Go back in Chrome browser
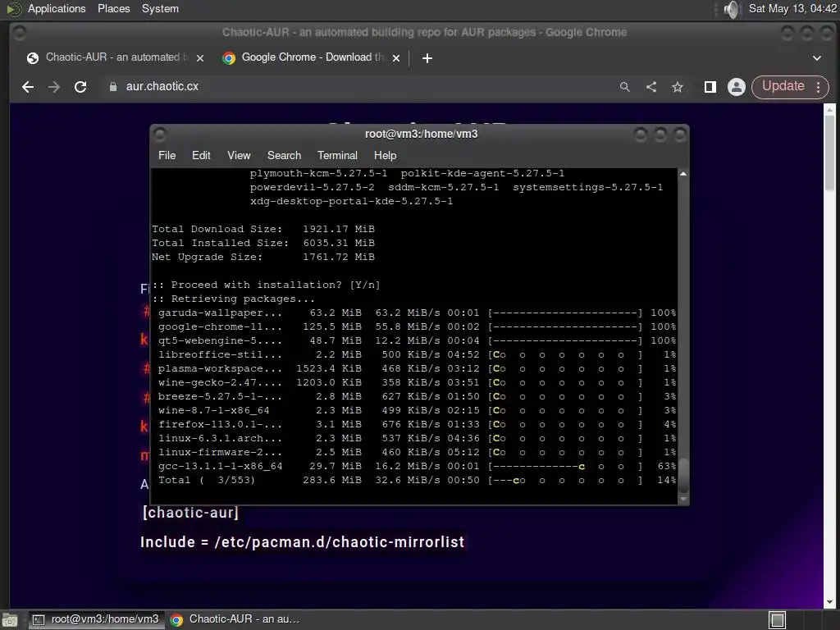Screen dimensions: 840x630 tap(28, 87)
